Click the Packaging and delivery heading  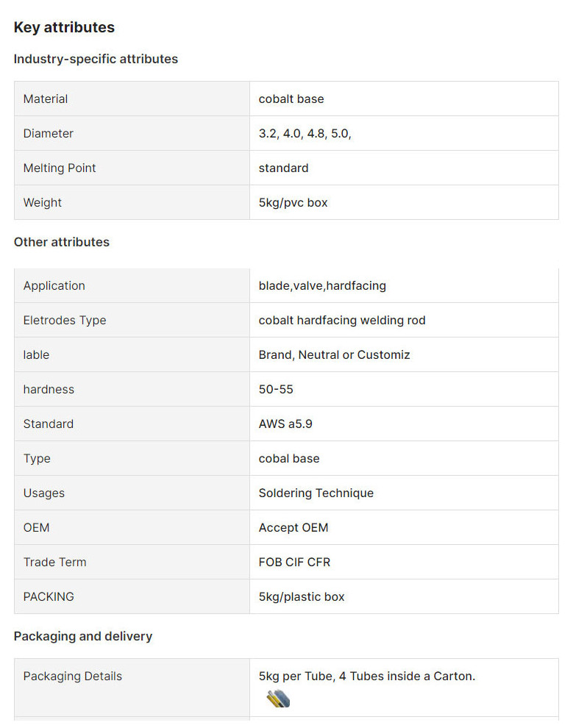(82, 636)
